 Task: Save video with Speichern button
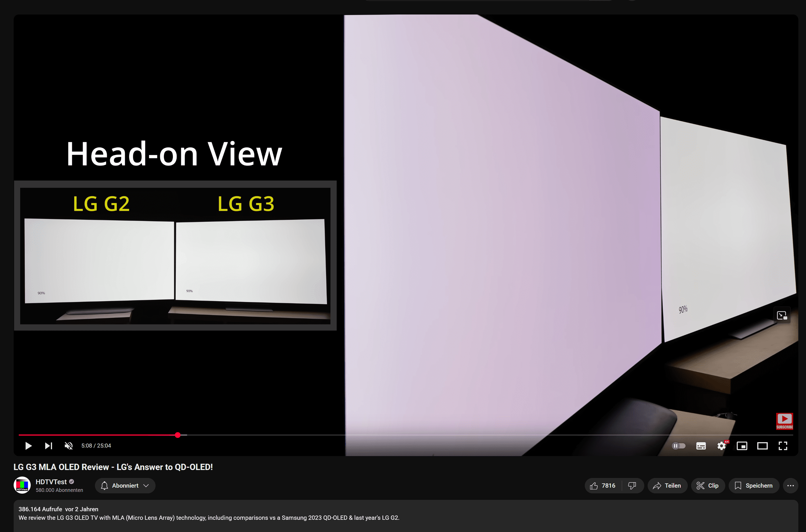(x=753, y=486)
